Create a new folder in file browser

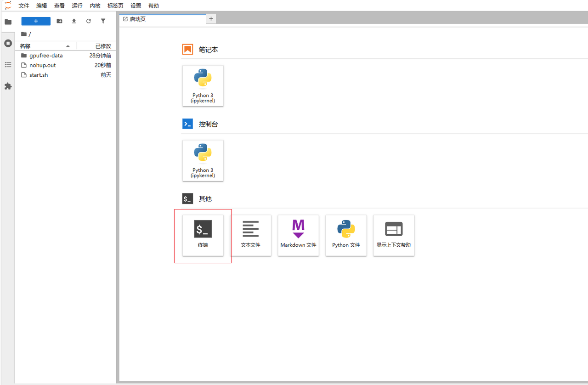(x=59, y=21)
